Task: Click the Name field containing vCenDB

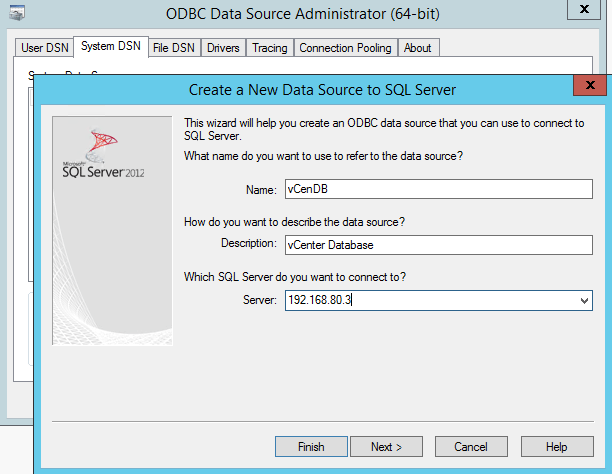Action: (x=439, y=189)
